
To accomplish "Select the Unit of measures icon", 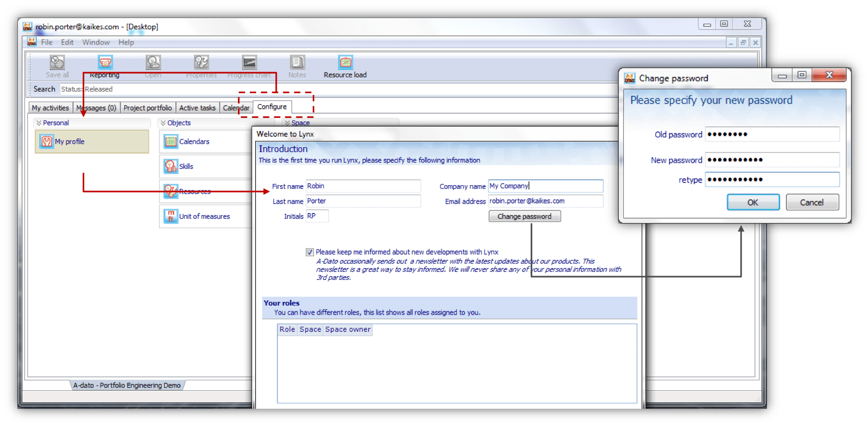I will pyautogui.click(x=171, y=216).
